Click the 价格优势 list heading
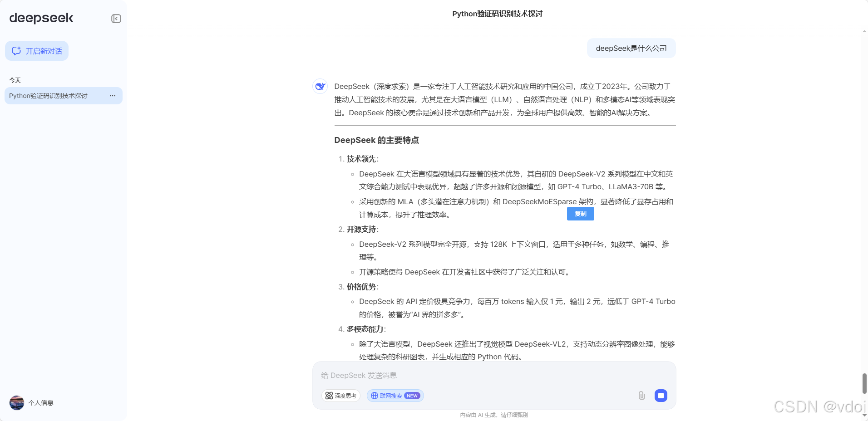 click(x=361, y=287)
